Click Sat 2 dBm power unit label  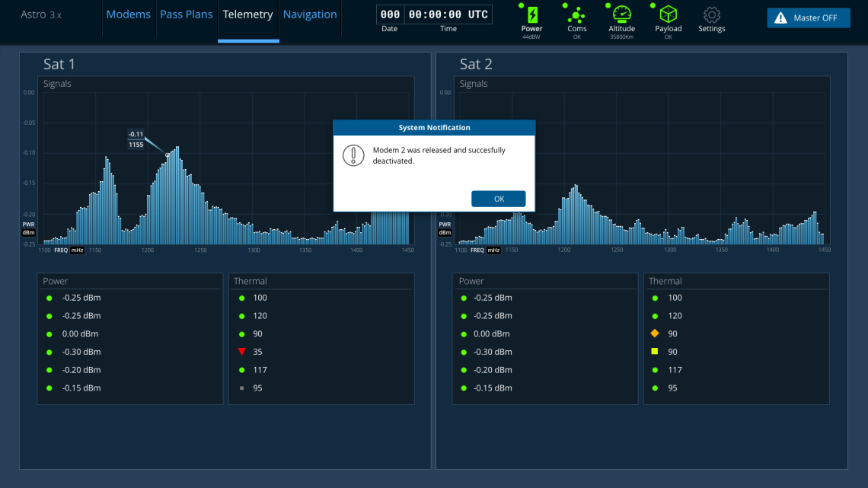tap(445, 233)
